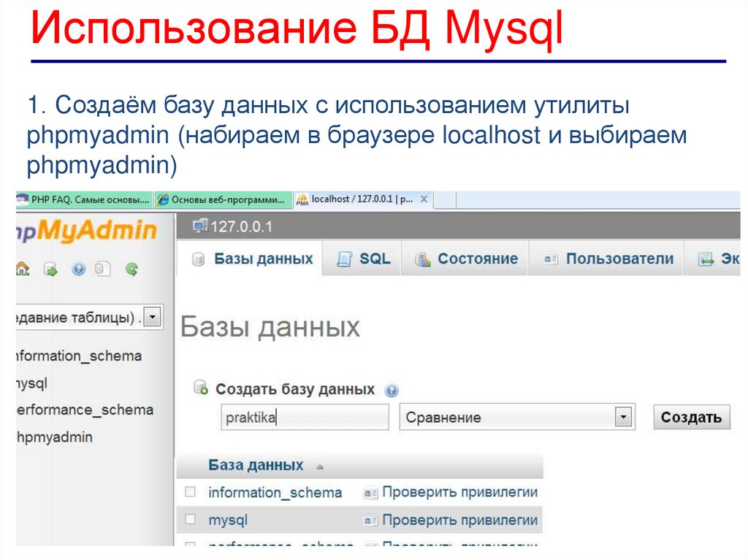748x560 pixels.
Task: Open information_schema in database table
Action: click(x=275, y=492)
